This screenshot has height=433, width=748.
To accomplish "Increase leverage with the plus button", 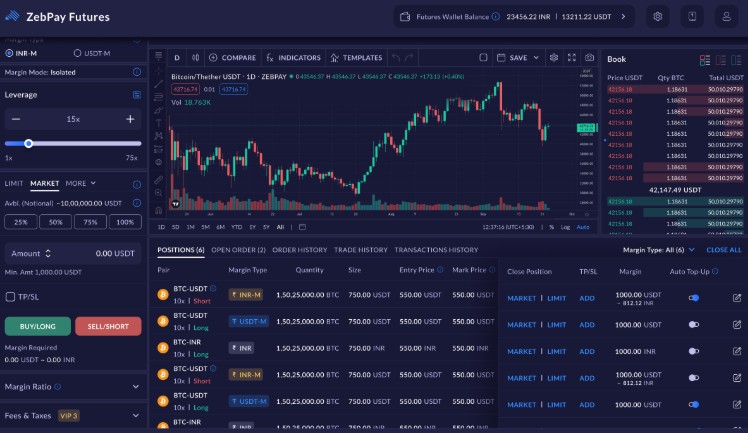I will tap(130, 119).
